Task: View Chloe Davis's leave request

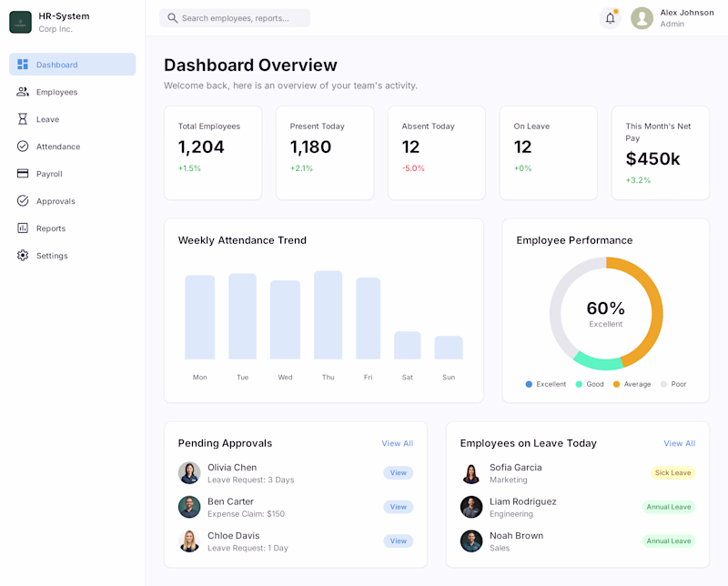Action: coord(399,541)
